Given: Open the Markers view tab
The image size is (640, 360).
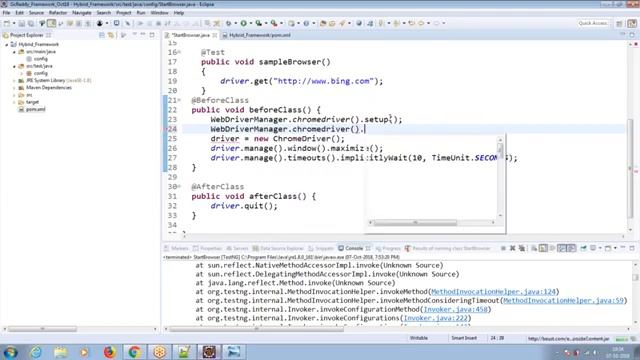Looking at the screenshot, I should [x=176, y=248].
